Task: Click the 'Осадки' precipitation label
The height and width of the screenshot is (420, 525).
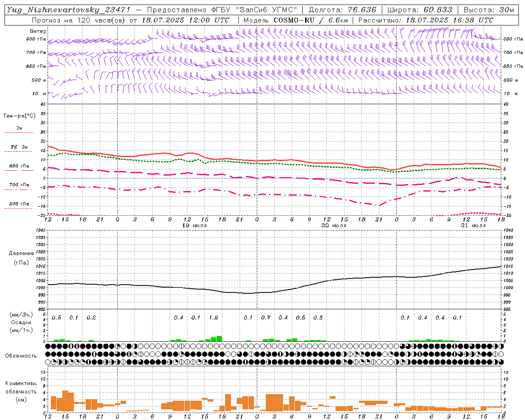Action: (x=21, y=322)
